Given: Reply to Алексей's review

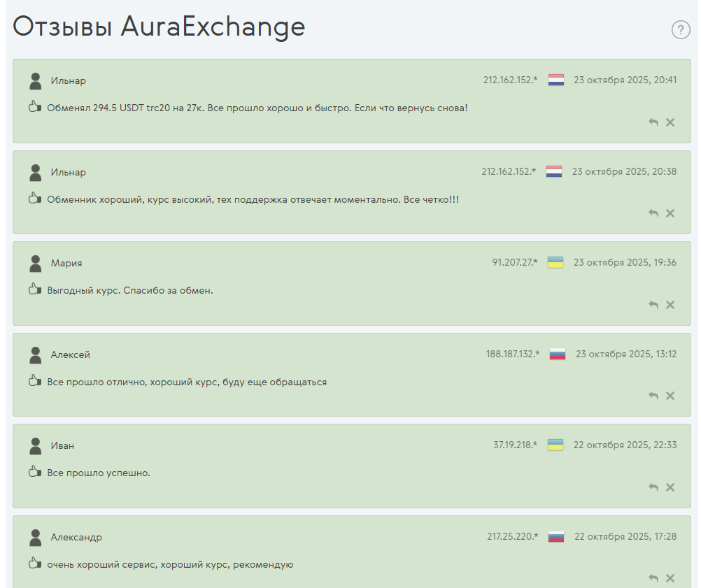Looking at the screenshot, I should pos(653,396).
